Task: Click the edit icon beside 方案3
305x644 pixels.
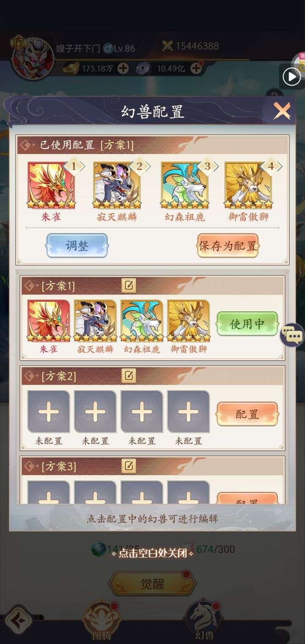Action: point(128,466)
